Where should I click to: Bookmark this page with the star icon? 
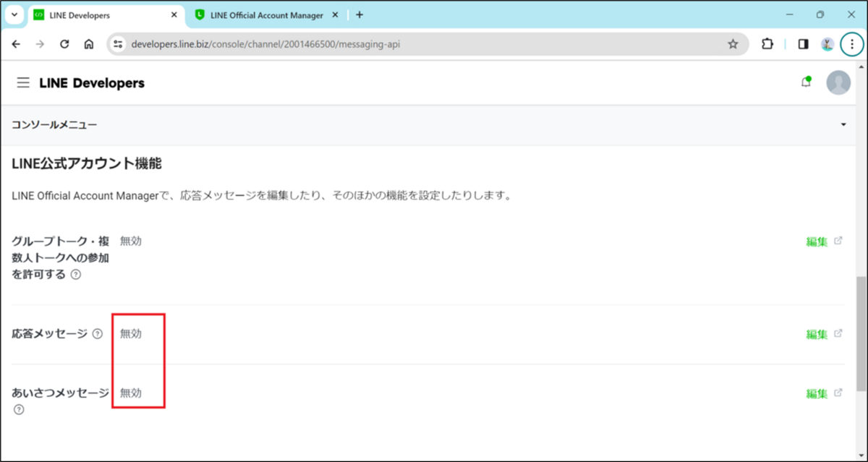(733, 44)
